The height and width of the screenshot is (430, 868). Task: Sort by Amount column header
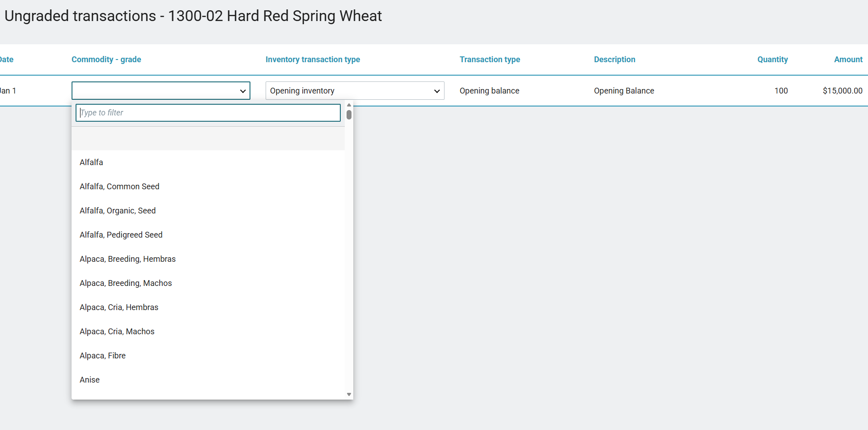[x=848, y=60]
